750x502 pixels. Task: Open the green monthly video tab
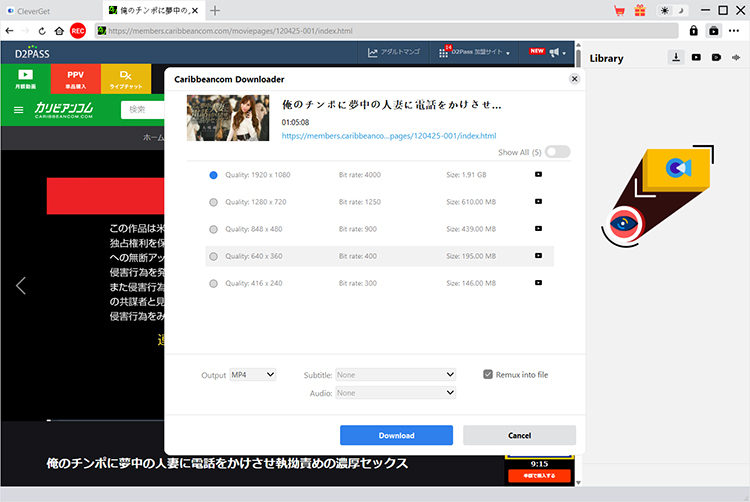click(x=25, y=79)
